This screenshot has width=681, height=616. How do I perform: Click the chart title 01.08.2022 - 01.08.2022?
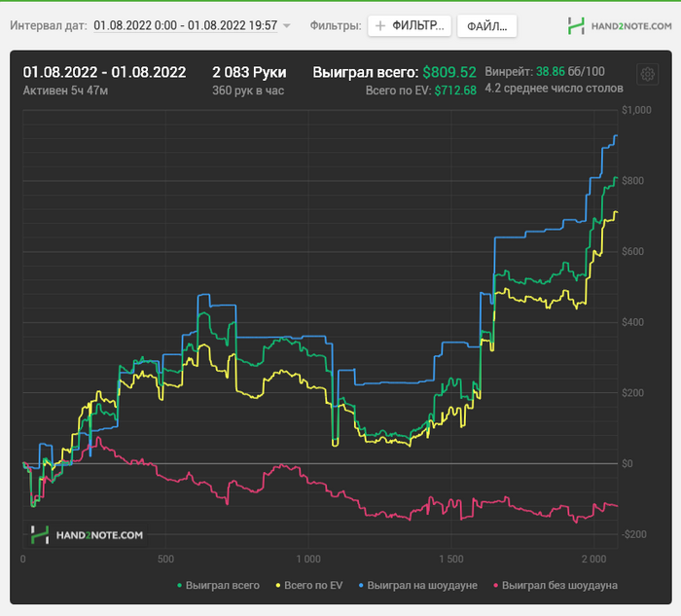(104, 72)
